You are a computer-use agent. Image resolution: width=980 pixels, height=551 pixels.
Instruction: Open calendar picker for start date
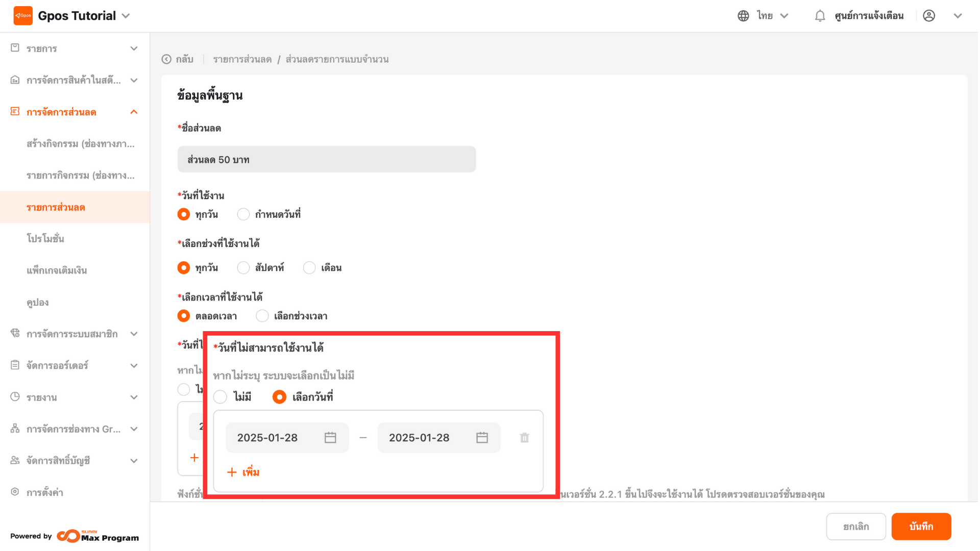(x=330, y=438)
